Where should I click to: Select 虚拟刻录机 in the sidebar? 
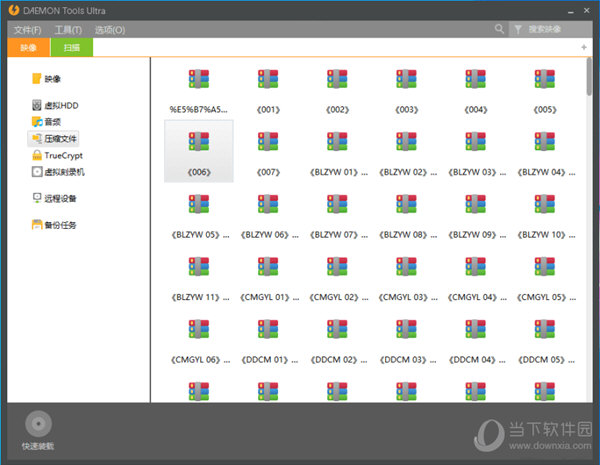[x=58, y=172]
